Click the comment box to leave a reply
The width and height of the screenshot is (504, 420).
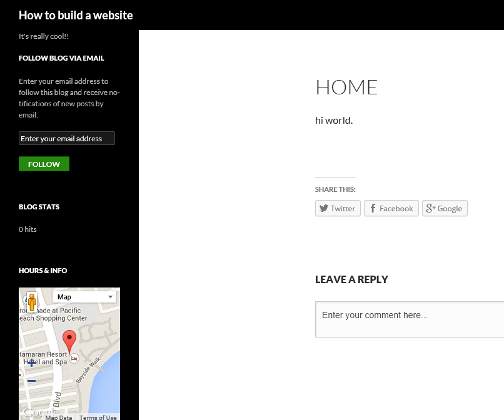point(409,319)
